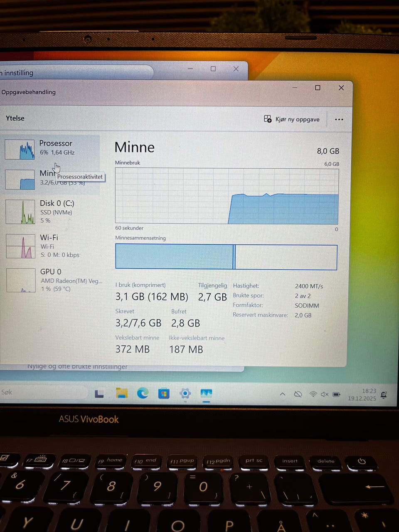Minimize the background innstilling window
This screenshot has height=532, width=399.
point(190,69)
